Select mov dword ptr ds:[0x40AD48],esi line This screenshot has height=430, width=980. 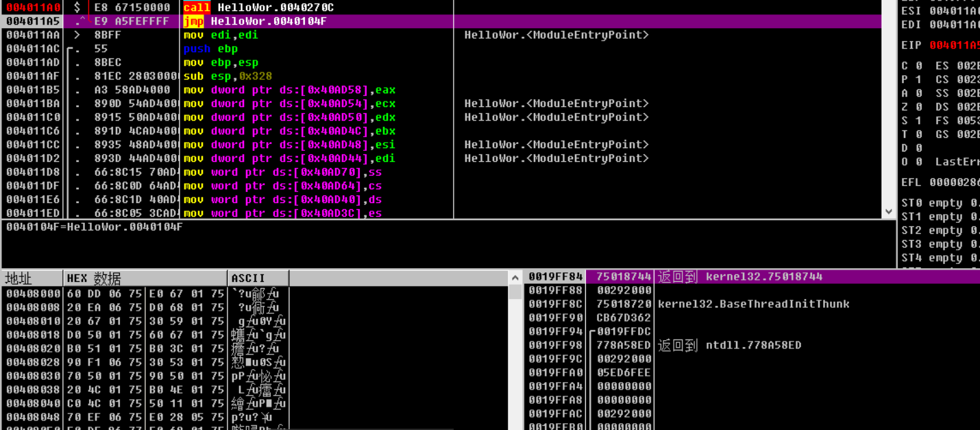click(289, 145)
